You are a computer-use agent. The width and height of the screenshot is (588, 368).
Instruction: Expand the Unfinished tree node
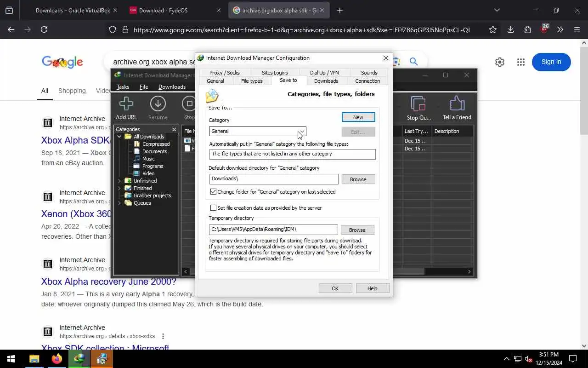coord(119,181)
